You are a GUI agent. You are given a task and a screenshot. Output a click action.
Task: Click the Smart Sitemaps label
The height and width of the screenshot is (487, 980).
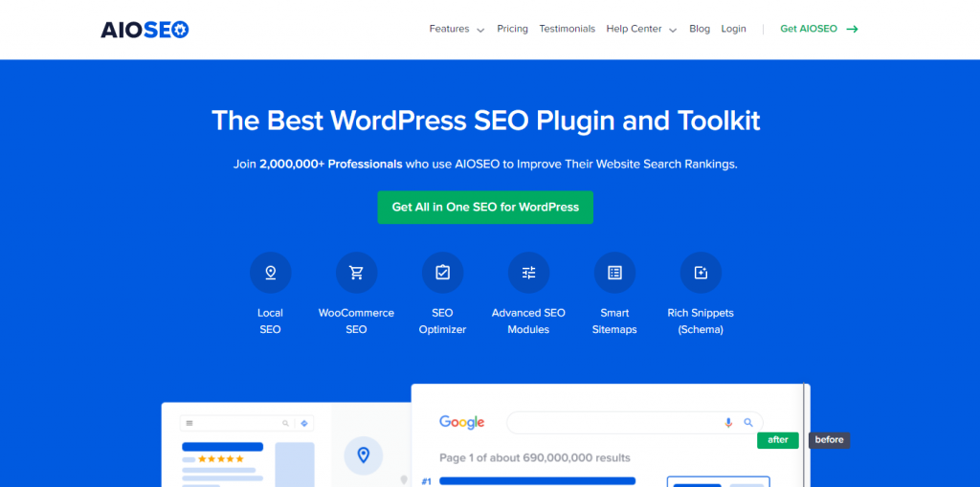coord(614,321)
